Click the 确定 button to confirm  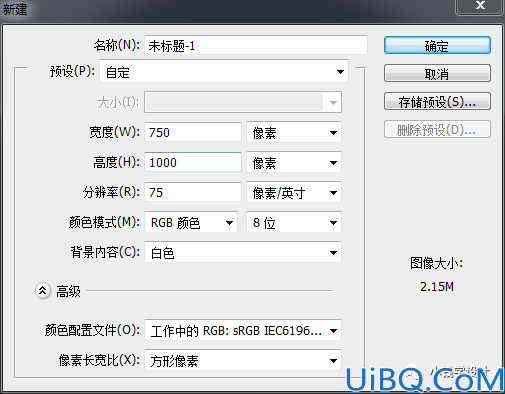tap(437, 45)
